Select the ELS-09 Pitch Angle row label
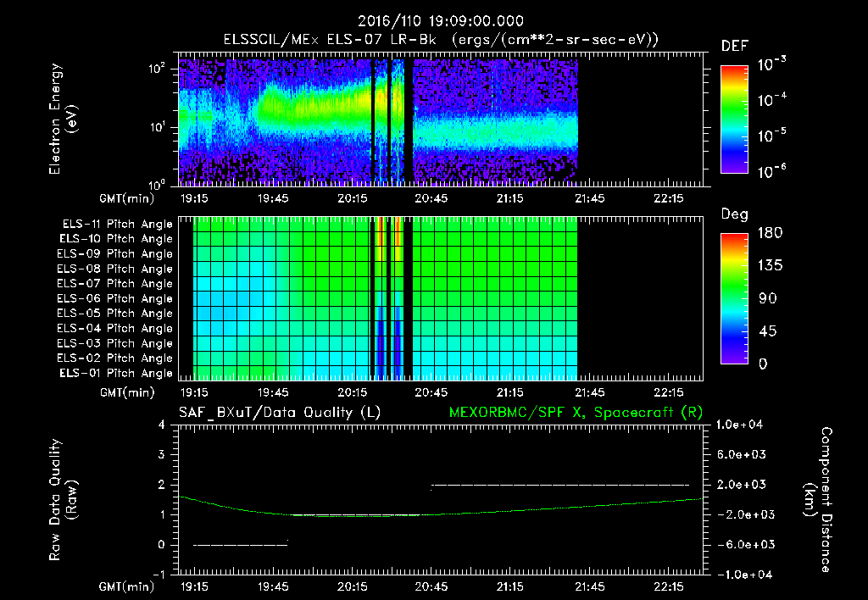868x600 pixels. tap(115, 254)
